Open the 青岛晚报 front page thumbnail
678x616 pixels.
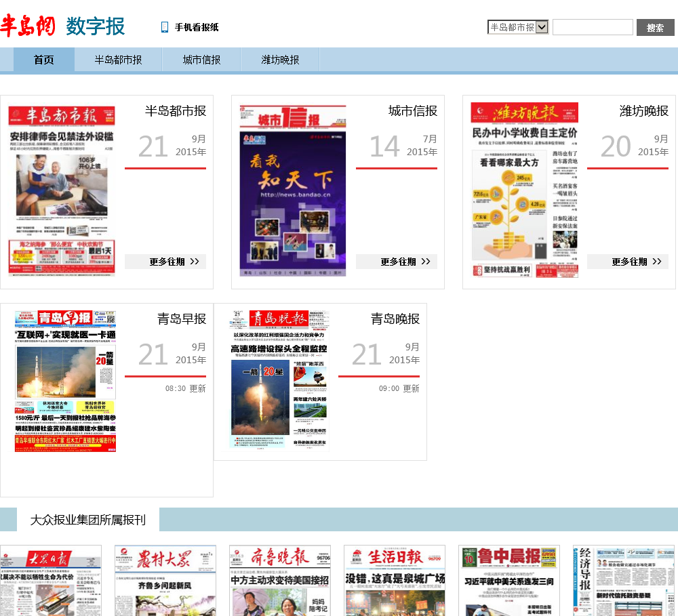click(279, 381)
